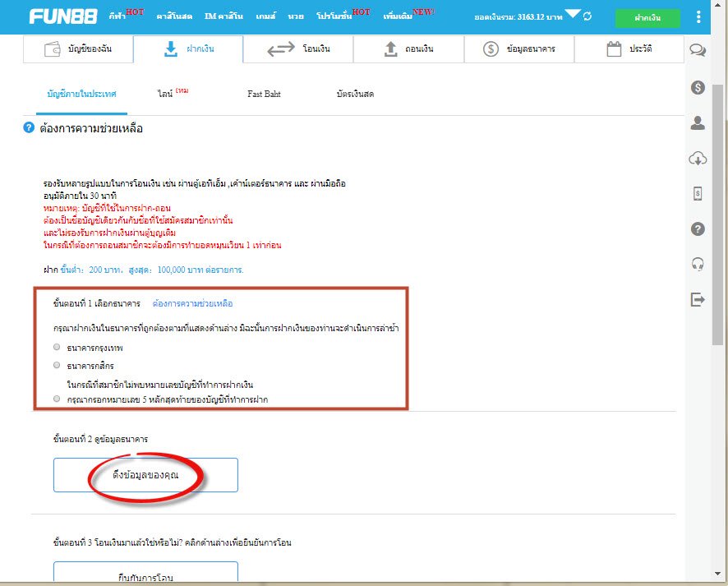Click the green ฝากเงิน button

[647, 17]
